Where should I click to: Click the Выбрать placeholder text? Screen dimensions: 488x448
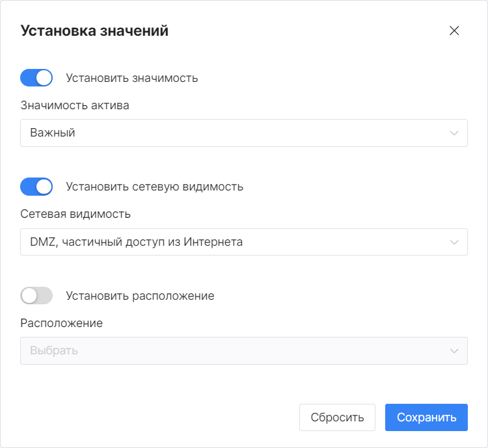pos(54,350)
